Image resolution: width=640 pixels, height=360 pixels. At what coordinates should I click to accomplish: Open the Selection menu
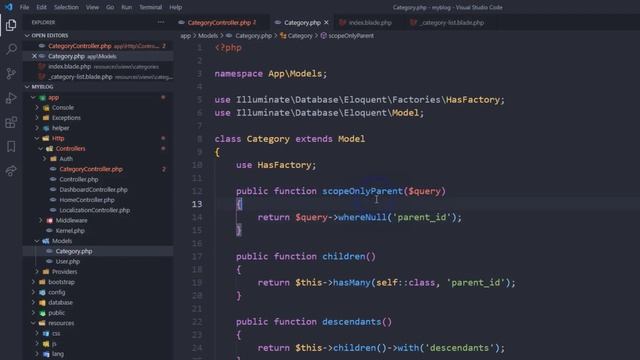[66, 7]
